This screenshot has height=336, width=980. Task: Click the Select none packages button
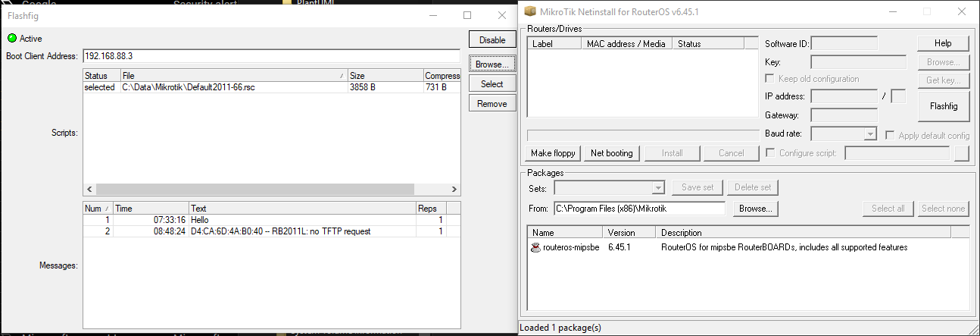944,209
